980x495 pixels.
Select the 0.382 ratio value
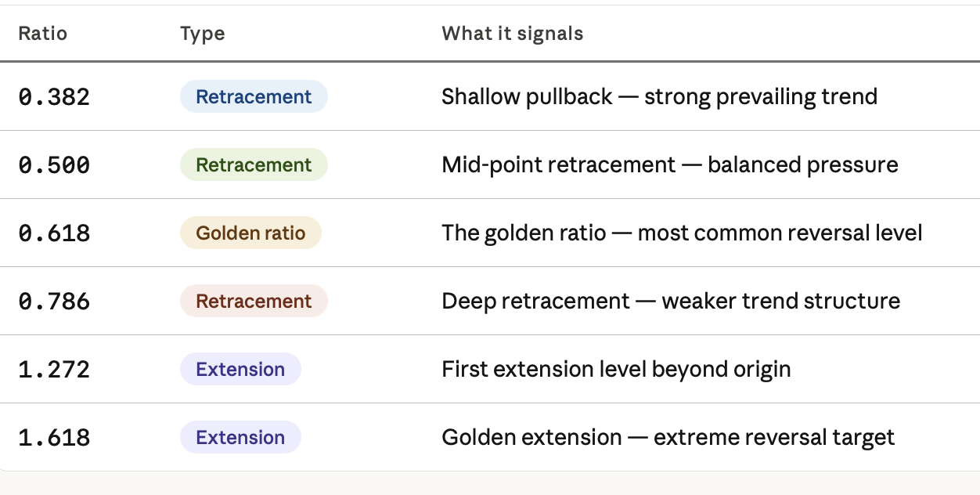pos(54,97)
